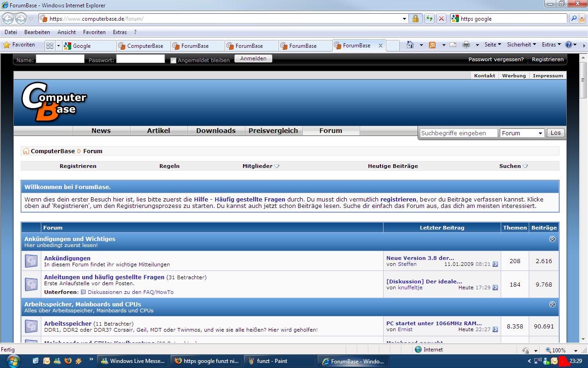This screenshot has height=368, width=588.
Task: Open the Ansicht menu
Action: [x=67, y=32]
